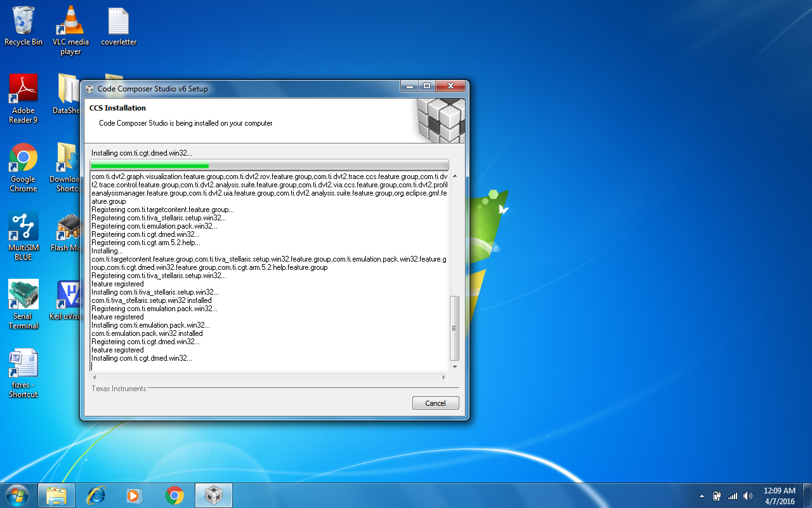Select the coverletter file on desktop
Screen dimensions: 812x508
tap(119, 25)
